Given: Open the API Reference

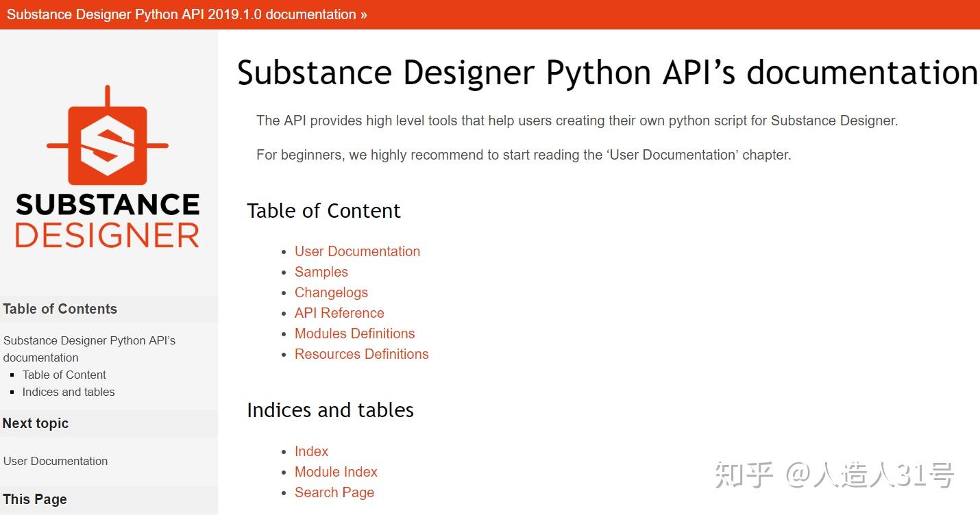Looking at the screenshot, I should pos(339,313).
